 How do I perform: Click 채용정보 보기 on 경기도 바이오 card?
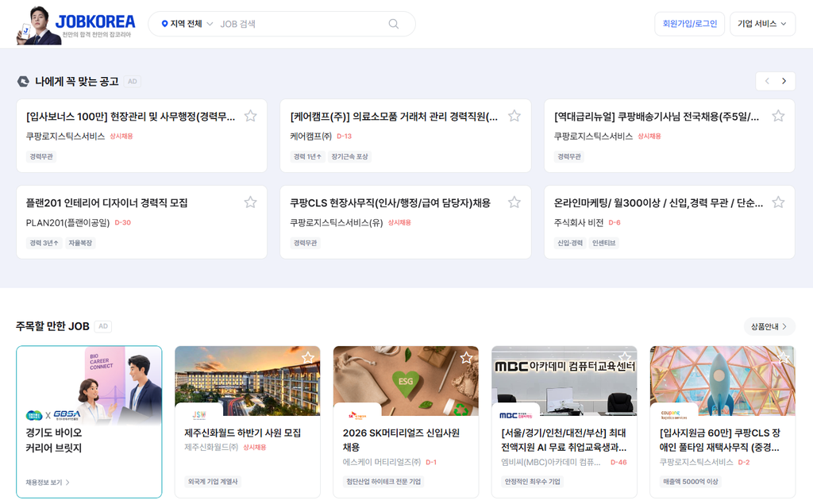click(48, 483)
